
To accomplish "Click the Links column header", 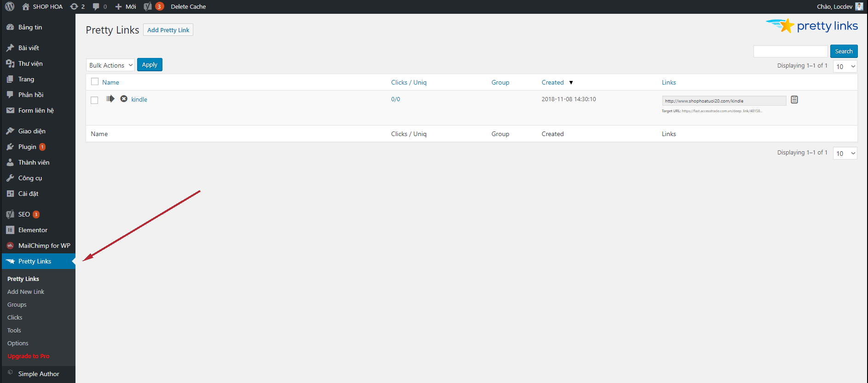I will 669,82.
